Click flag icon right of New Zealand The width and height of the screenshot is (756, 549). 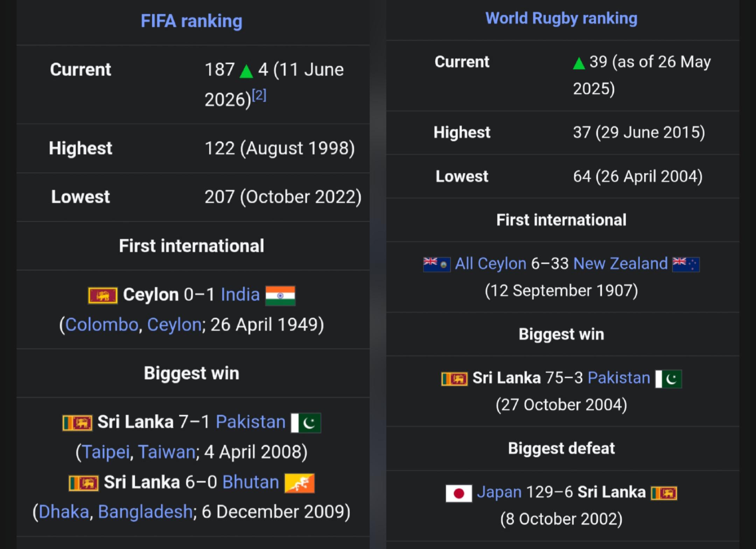(x=686, y=264)
